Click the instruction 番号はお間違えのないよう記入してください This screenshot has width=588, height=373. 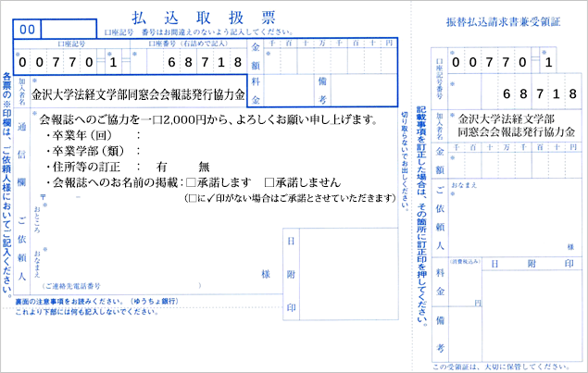click(x=217, y=32)
